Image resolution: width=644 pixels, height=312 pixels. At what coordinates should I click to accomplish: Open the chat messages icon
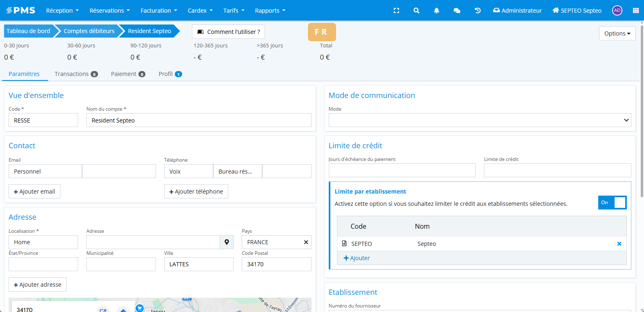[457, 11]
